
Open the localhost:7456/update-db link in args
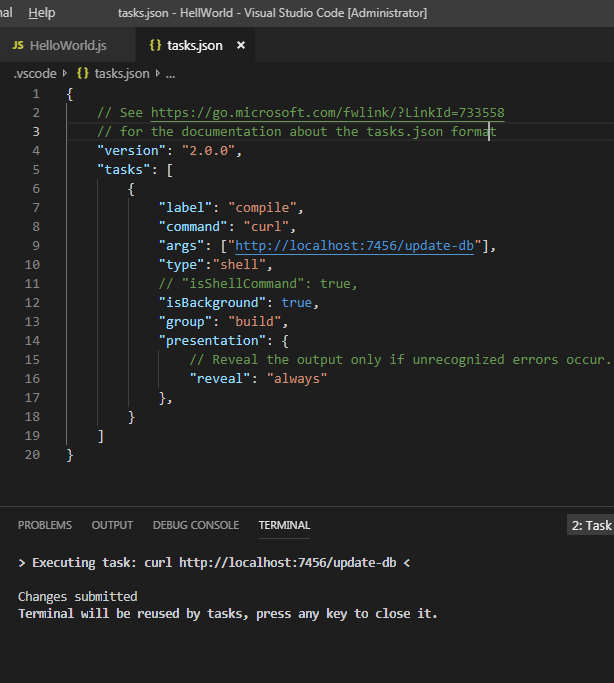tap(359, 246)
